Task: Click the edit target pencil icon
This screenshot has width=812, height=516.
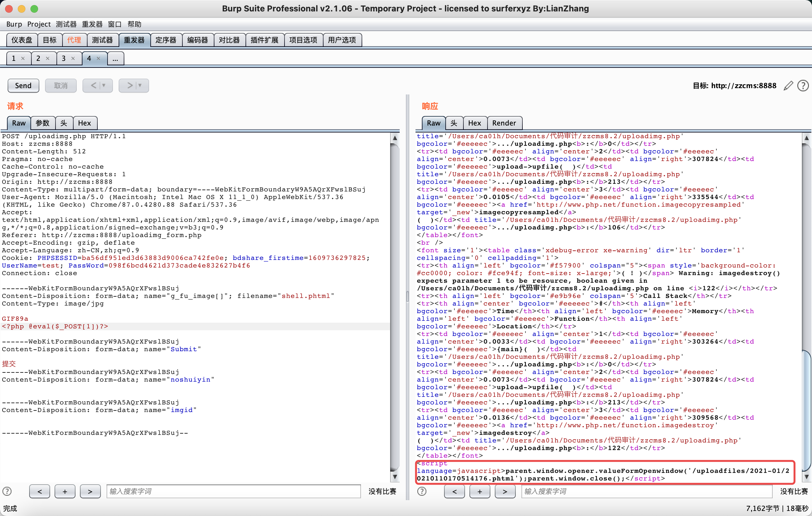Action: point(788,86)
